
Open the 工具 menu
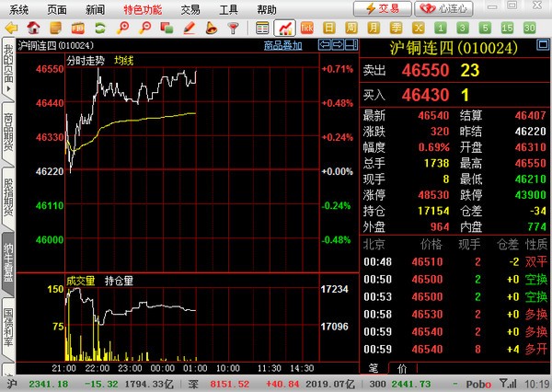228,10
